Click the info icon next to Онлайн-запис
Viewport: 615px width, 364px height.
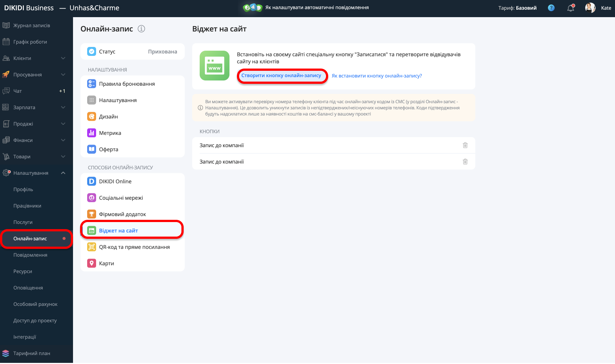pyautogui.click(x=141, y=29)
